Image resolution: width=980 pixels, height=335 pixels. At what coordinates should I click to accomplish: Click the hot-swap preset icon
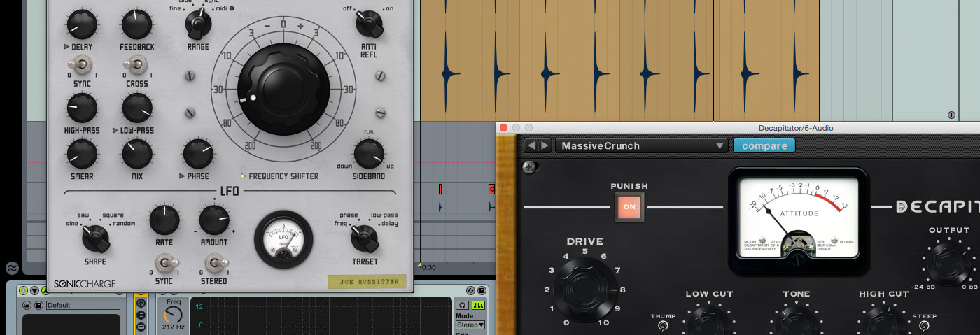point(470,290)
